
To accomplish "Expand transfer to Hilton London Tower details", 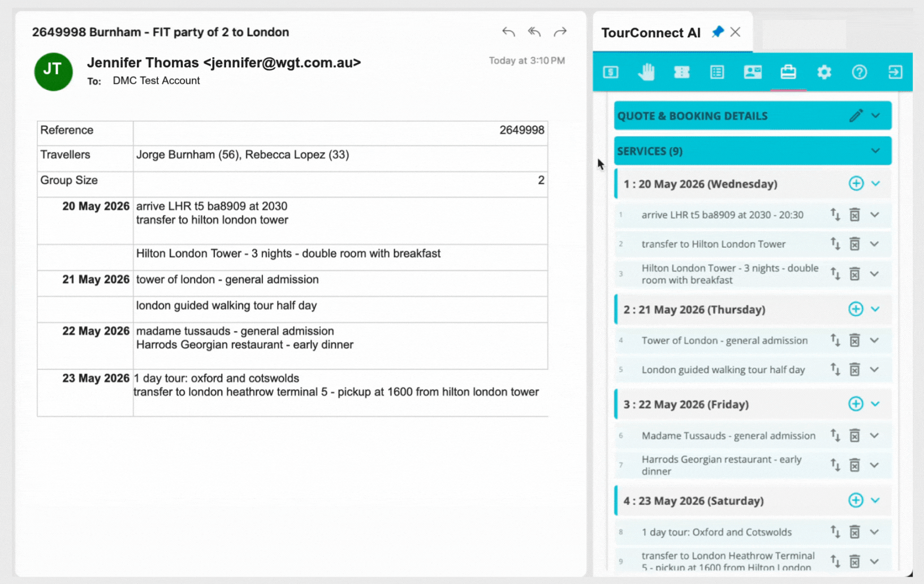I will click(875, 244).
